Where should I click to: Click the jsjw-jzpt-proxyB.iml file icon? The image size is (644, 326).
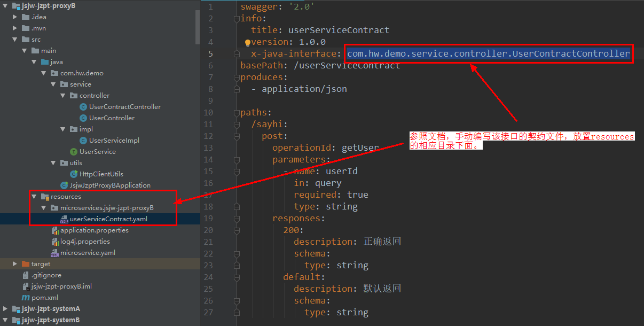[26, 286]
